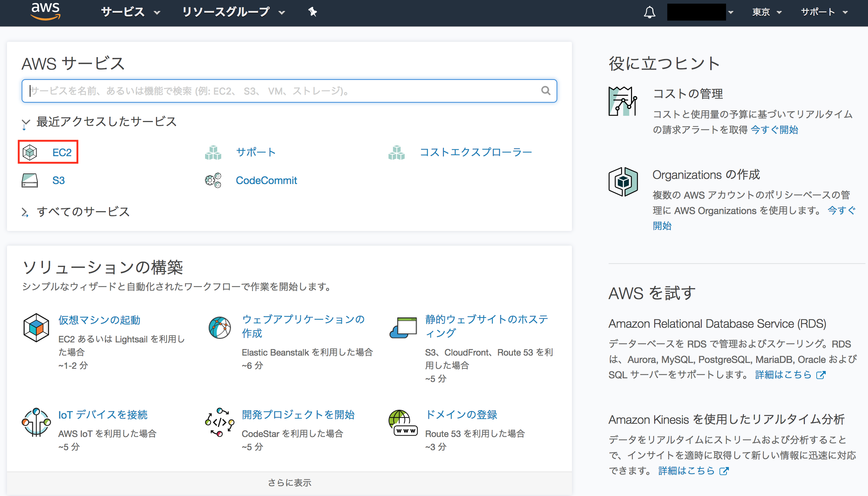868x496 pixels.
Task: Click external link icon next to RDS 詳細はこちら
Action: pos(821,375)
